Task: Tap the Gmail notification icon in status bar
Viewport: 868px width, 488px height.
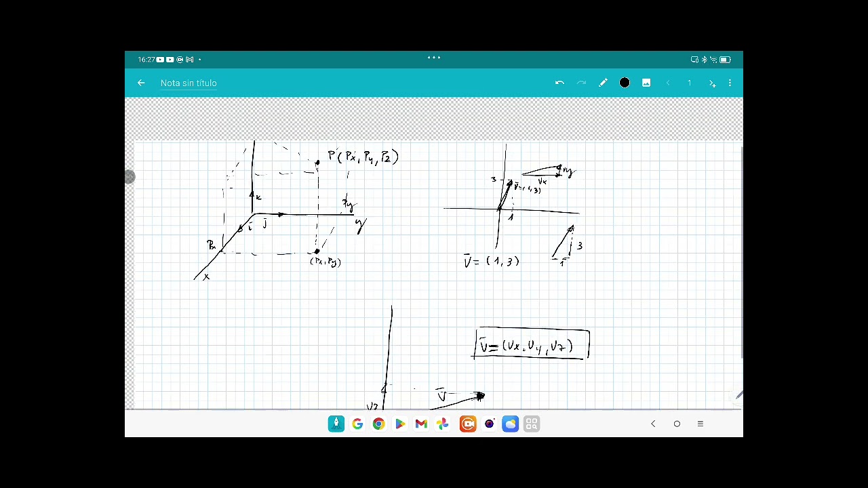Action: [x=190, y=60]
